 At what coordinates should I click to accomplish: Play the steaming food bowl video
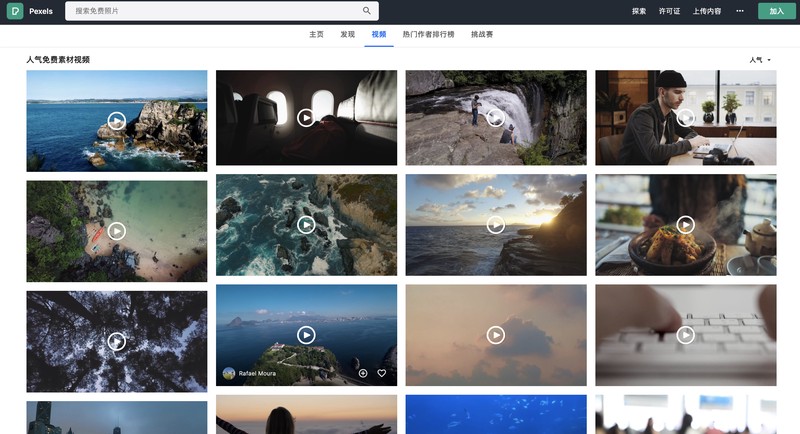click(x=685, y=225)
